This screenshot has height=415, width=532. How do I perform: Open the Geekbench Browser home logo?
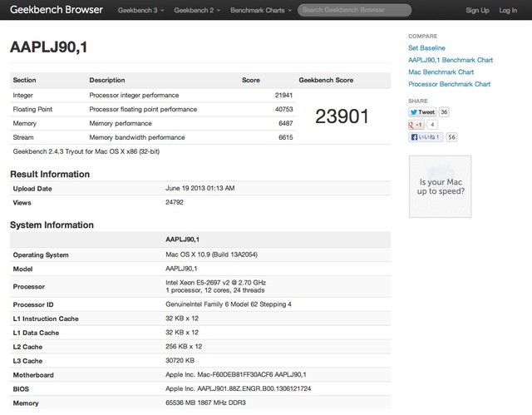[x=57, y=9]
